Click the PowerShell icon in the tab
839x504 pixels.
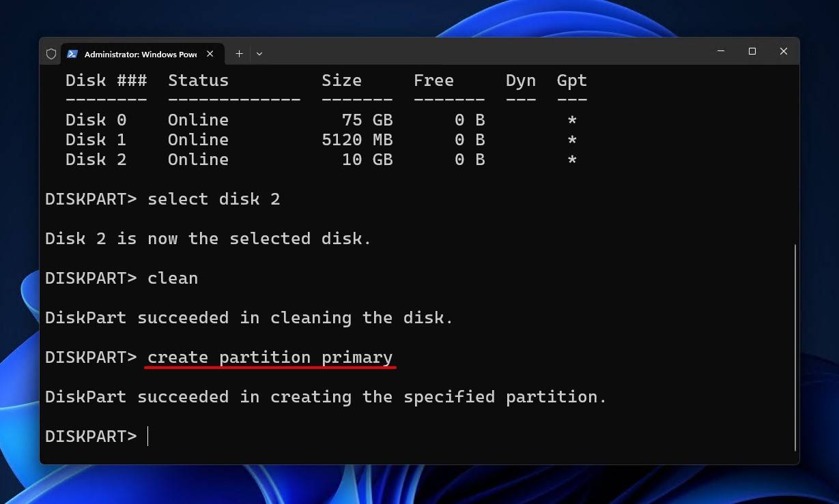point(72,53)
